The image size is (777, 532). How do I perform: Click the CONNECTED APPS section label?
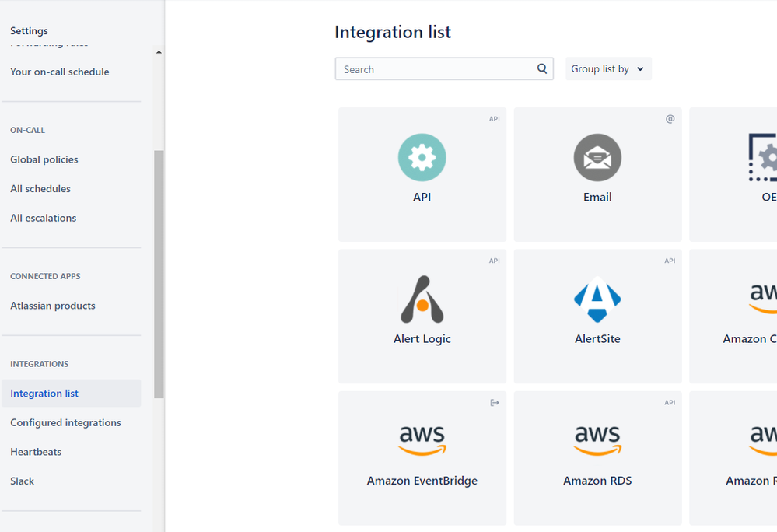(45, 276)
